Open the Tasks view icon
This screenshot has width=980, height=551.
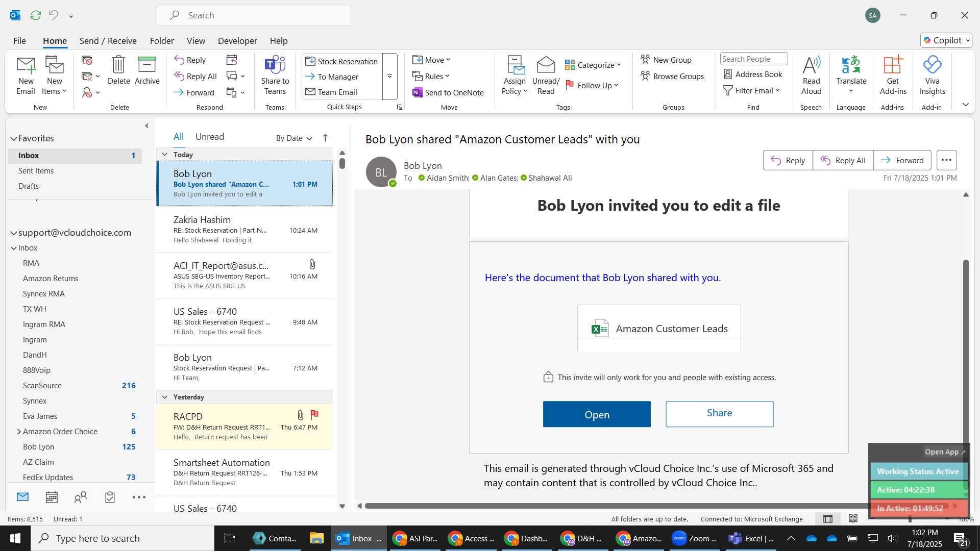(110, 497)
